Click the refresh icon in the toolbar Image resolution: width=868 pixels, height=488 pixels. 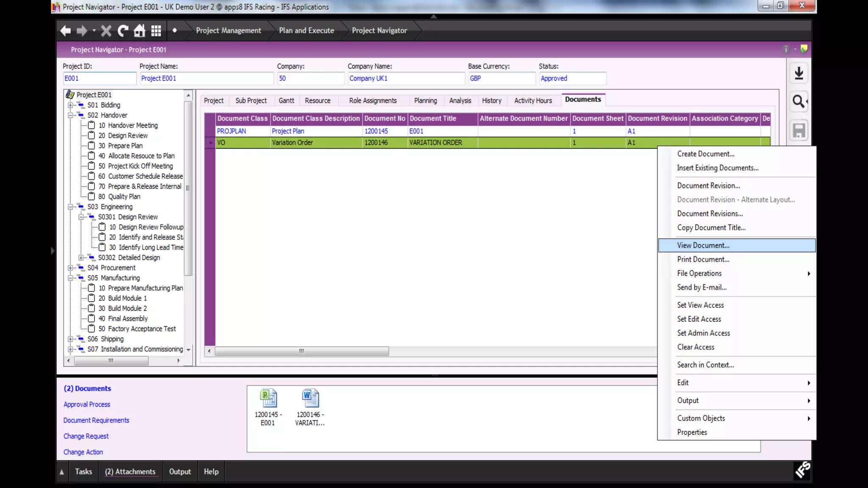[x=123, y=30]
